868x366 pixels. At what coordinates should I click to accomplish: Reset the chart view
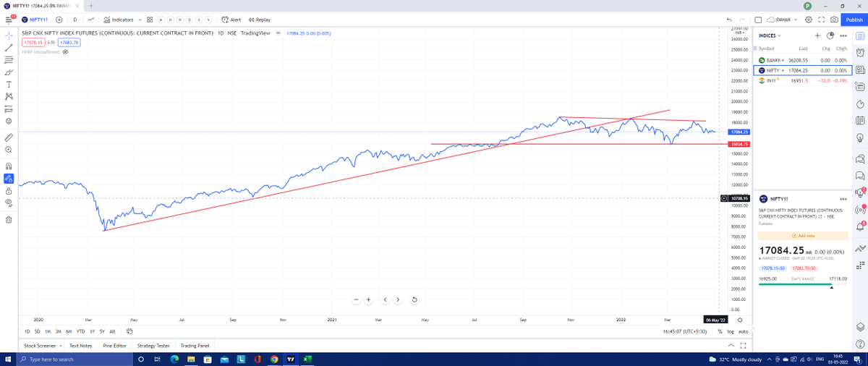point(414,299)
